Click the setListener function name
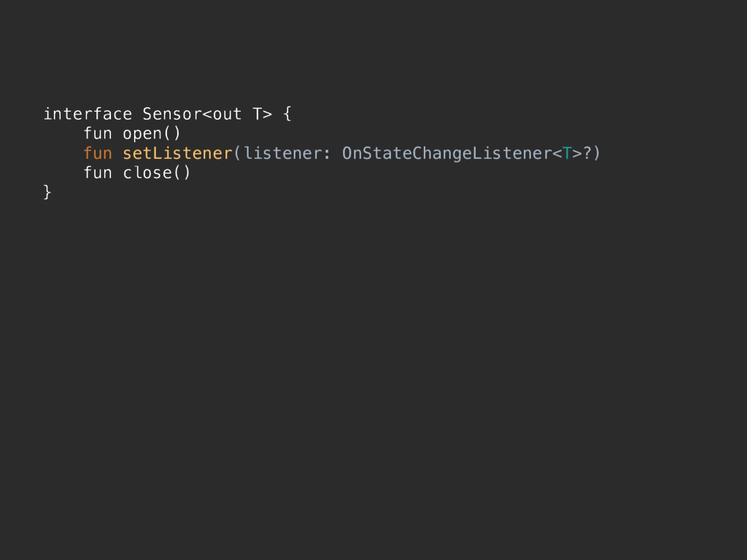The width and height of the screenshot is (747, 560). coord(177,153)
